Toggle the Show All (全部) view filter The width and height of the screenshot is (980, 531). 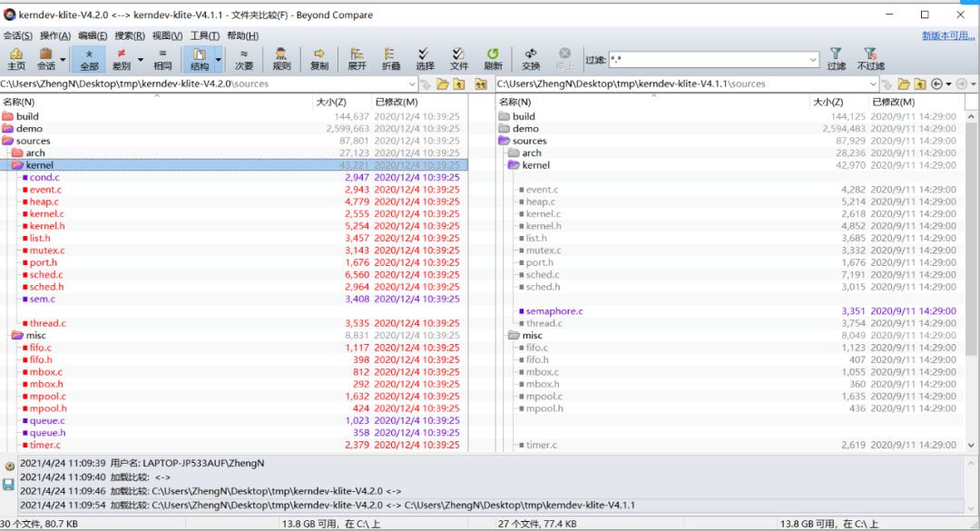[x=89, y=59]
